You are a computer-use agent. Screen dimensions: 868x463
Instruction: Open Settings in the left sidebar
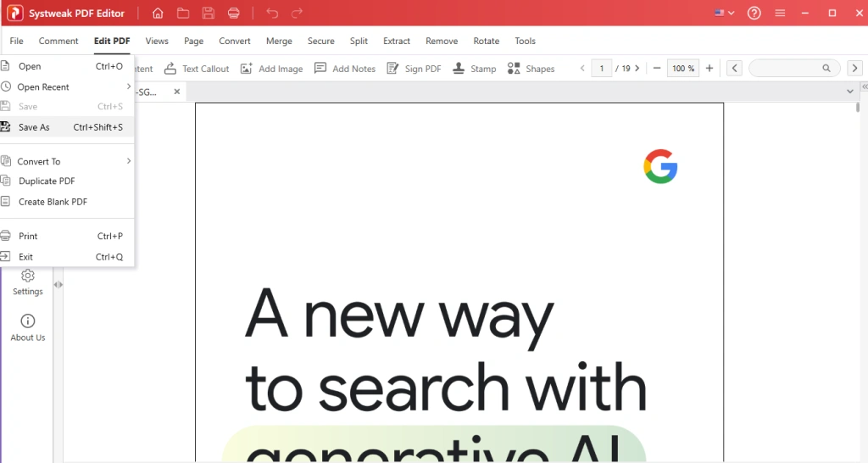pyautogui.click(x=28, y=282)
